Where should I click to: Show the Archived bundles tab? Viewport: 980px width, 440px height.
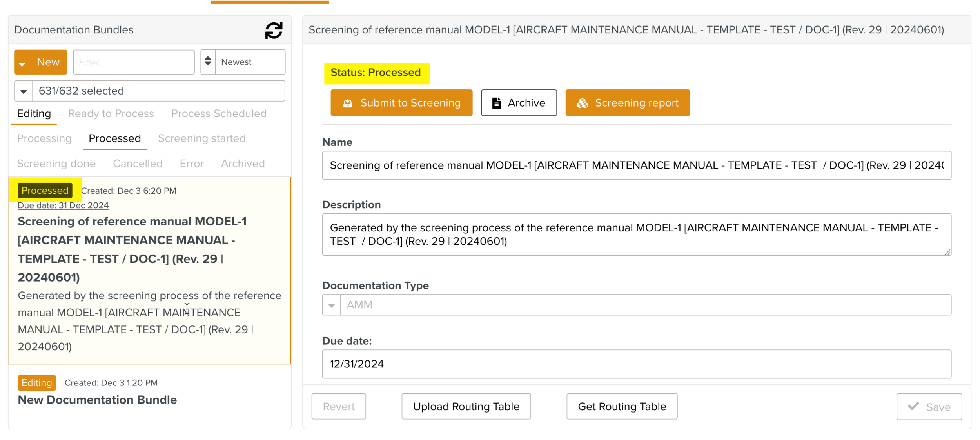point(243,164)
